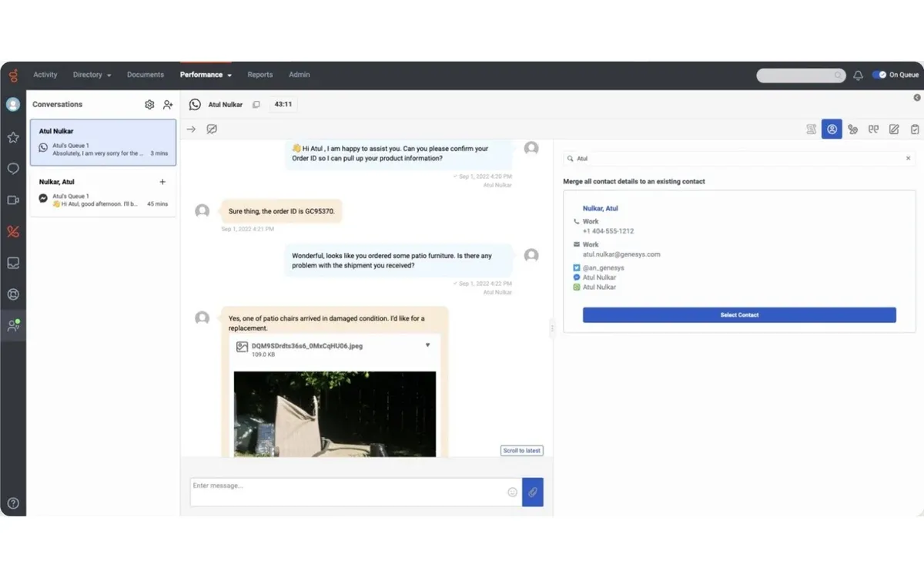The height and width of the screenshot is (578, 924).
Task: Open the customer journey panel icon
Action: pos(852,129)
